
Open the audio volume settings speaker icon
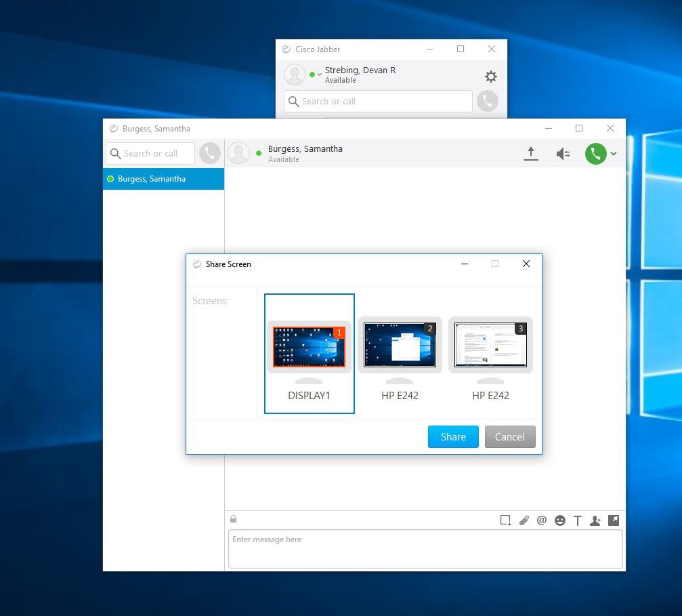pyautogui.click(x=563, y=154)
